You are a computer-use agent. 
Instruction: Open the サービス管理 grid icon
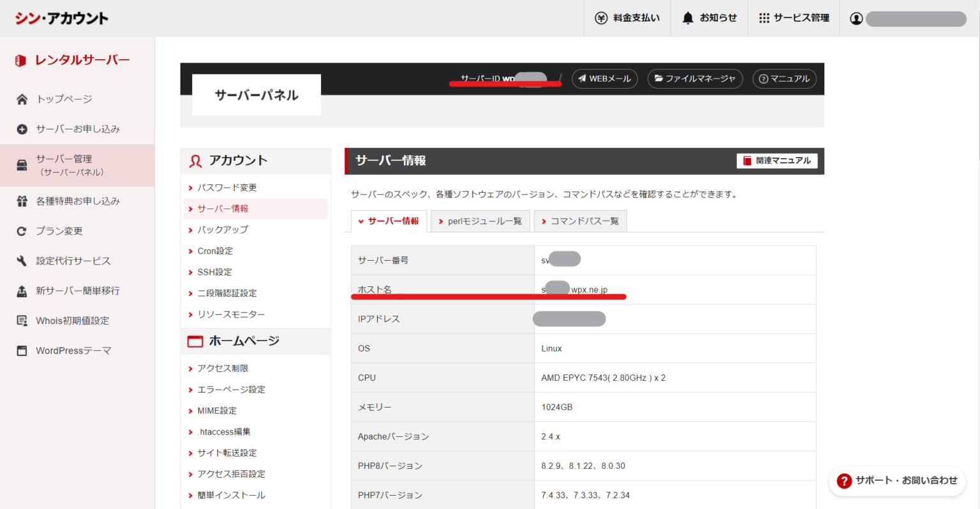(764, 18)
